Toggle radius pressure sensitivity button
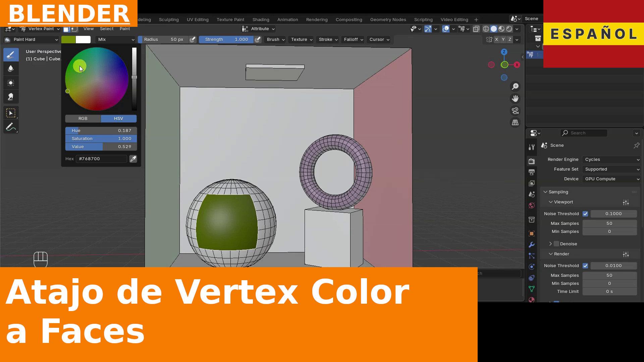Screen dimensions: 644x362 coord(193,40)
